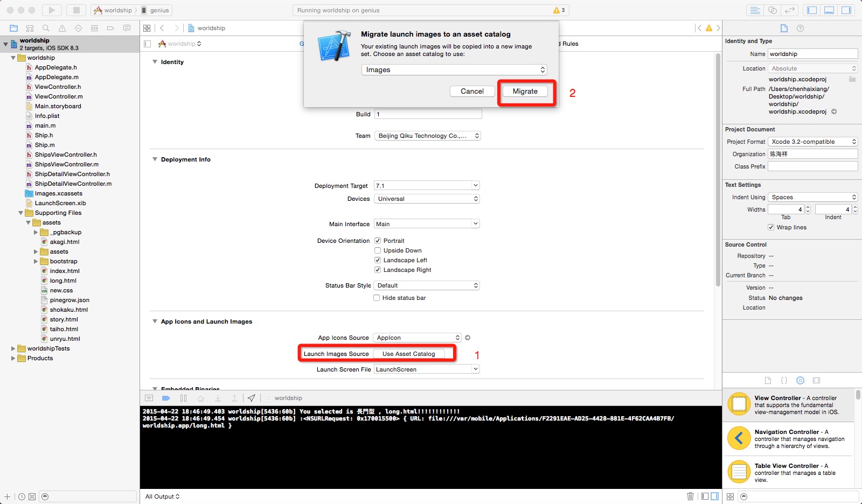
Task: Open the Devices Universal dropdown
Action: click(427, 199)
